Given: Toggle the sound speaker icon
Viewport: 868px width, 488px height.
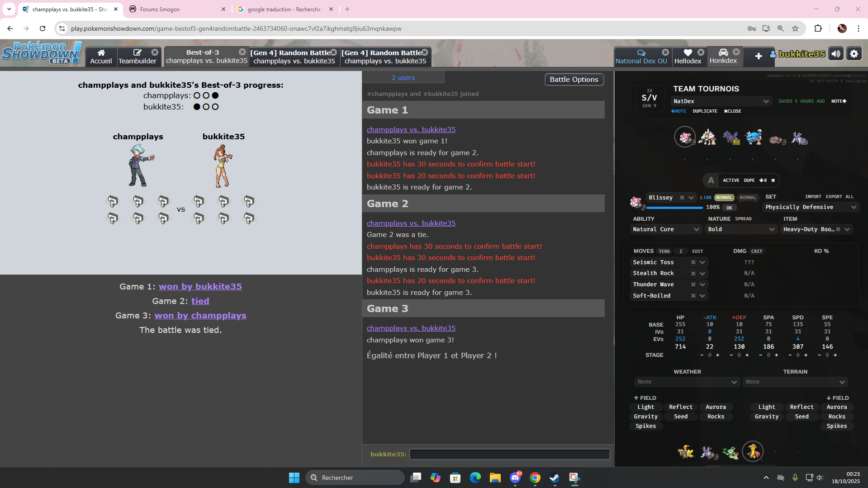Looking at the screenshot, I should (835, 54).
